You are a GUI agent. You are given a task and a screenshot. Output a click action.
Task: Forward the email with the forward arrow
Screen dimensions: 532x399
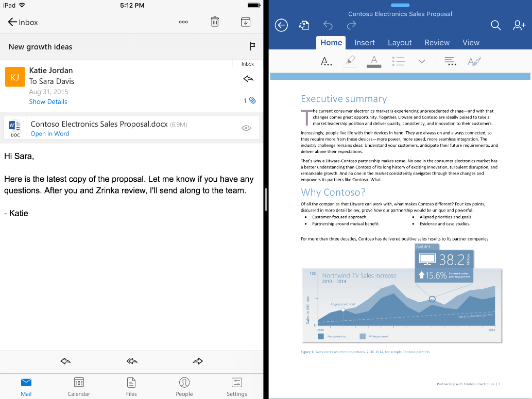[198, 361]
